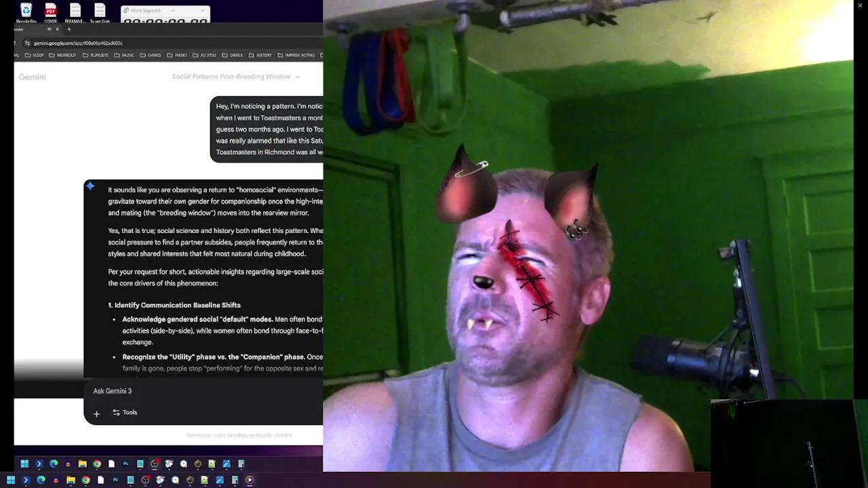Open the MUSIC bookmarks folder
The width and height of the screenshot is (868, 488).
(x=124, y=55)
